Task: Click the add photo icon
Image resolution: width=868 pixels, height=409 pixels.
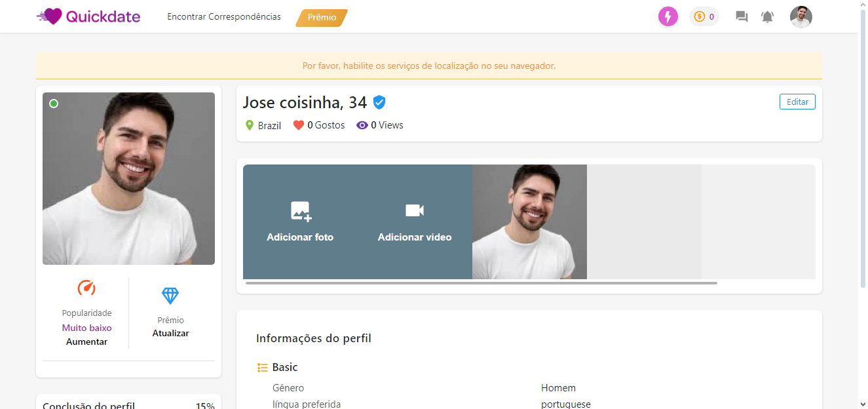Action: (301, 211)
